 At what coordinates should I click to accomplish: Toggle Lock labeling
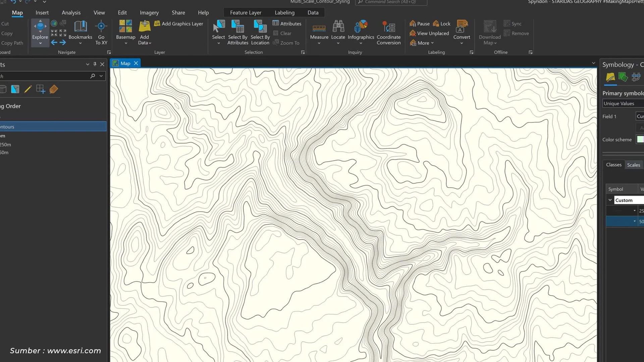(x=441, y=23)
